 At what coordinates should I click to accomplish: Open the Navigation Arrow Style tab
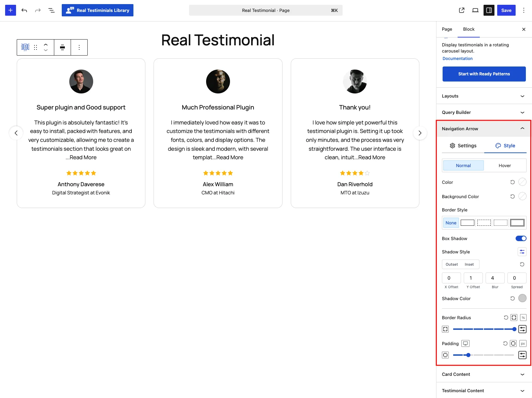point(505,146)
